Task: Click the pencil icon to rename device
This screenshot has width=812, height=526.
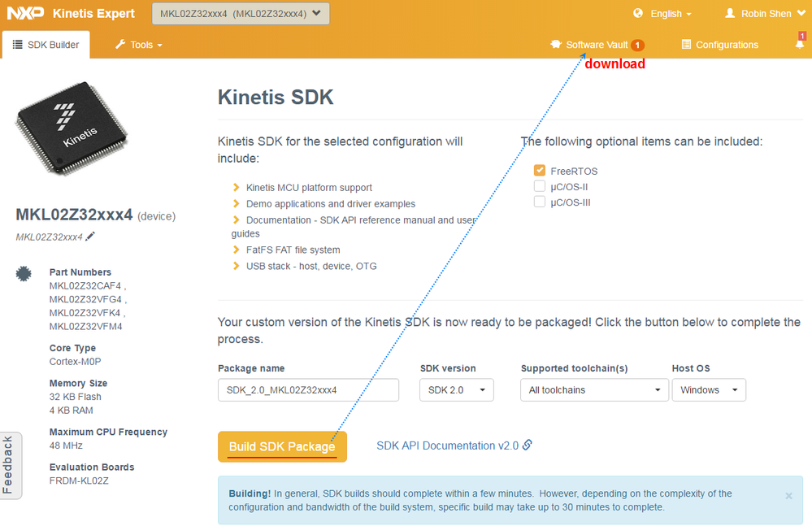Action: (x=90, y=237)
